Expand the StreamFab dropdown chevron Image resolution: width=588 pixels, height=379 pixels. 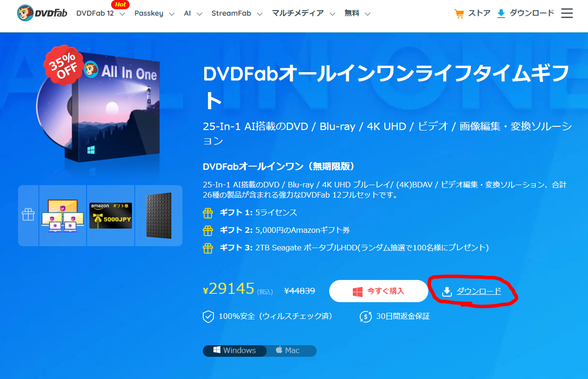pyautogui.click(x=260, y=14)
